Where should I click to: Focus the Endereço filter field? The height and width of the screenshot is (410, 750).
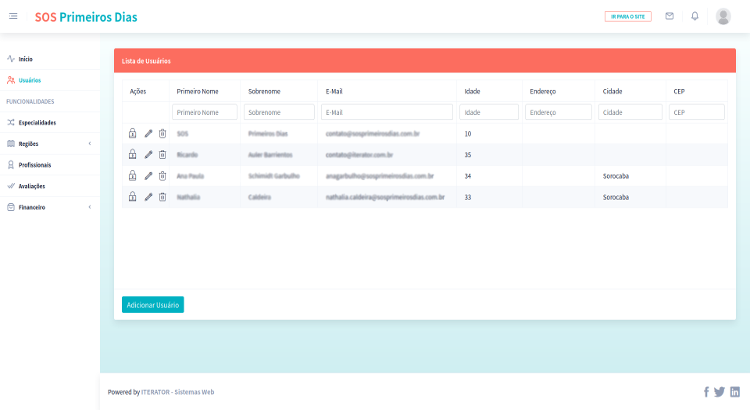558,112
